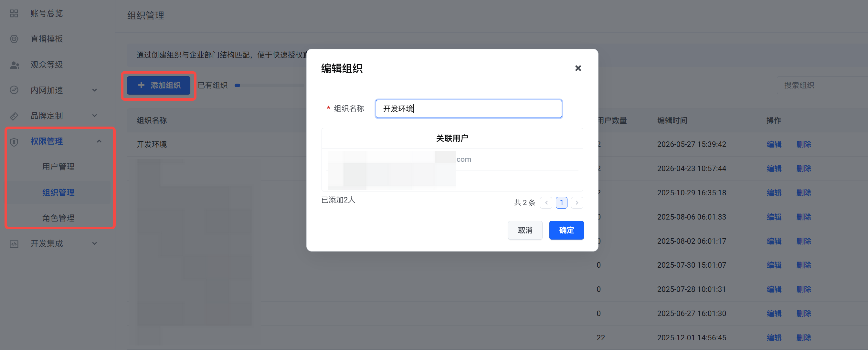Screen dimensions: 868x350
Task: Edit the organization dated 2025-08-02 06:01:17
Action: (774, 241)
